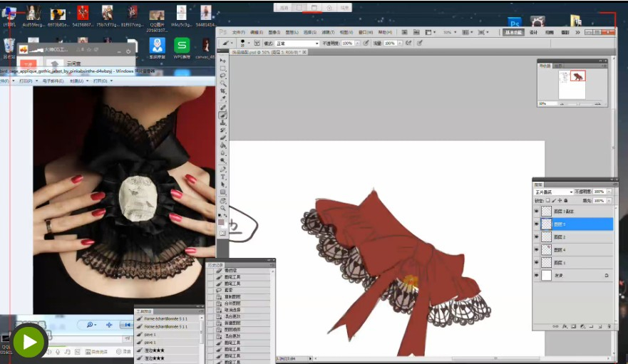Screen dimensions: 628x364
Task: Select the Lasso tool in the toolbox
Action: 222,76
